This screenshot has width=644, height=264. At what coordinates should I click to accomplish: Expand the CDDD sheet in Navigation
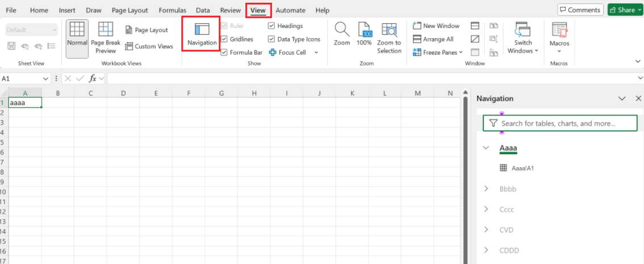pos(486,250)
